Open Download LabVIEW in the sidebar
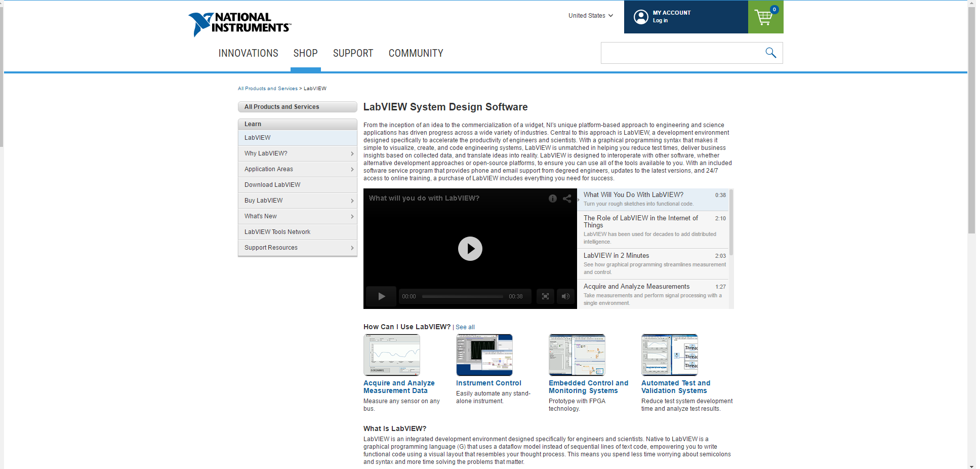This screenshot has height=469, width=980. (x=272, y=185)
